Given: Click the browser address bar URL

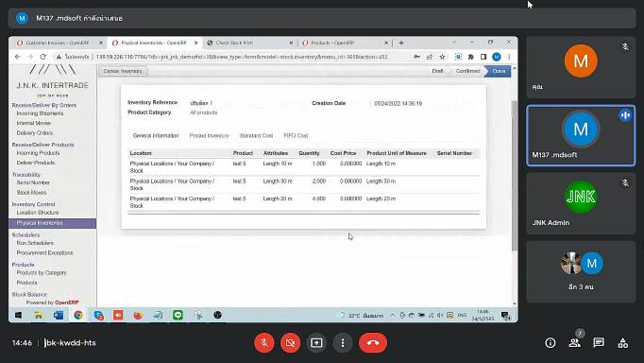Looking at the screenshot, I should [x=242, y=57].
